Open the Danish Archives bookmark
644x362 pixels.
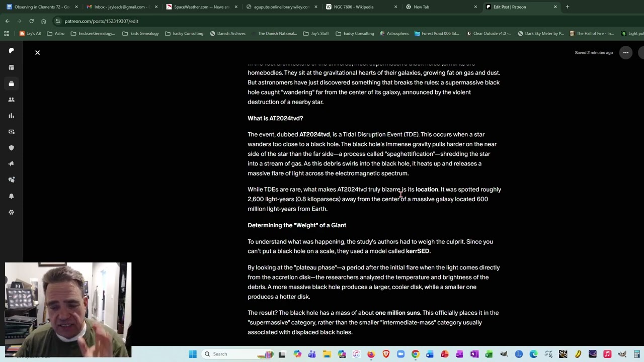coord(227,34)
